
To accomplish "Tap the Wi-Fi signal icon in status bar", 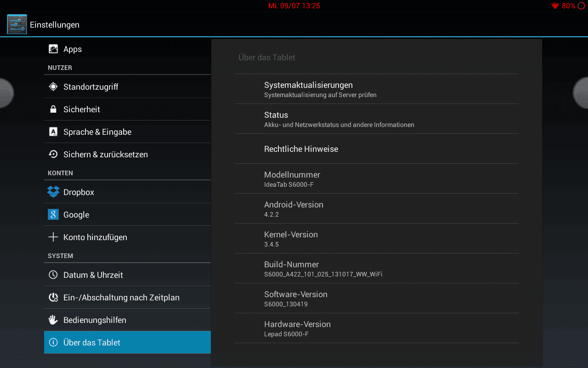I will pos(555,6).
